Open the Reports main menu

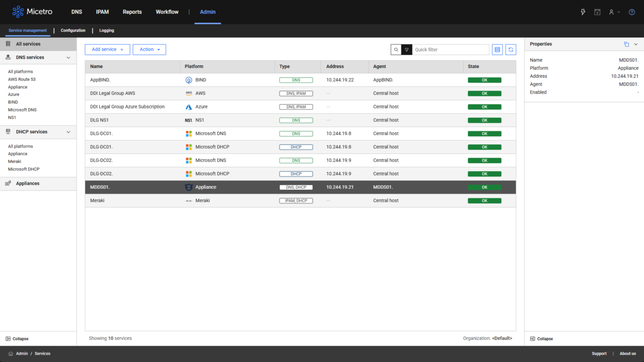coord(132,12)
